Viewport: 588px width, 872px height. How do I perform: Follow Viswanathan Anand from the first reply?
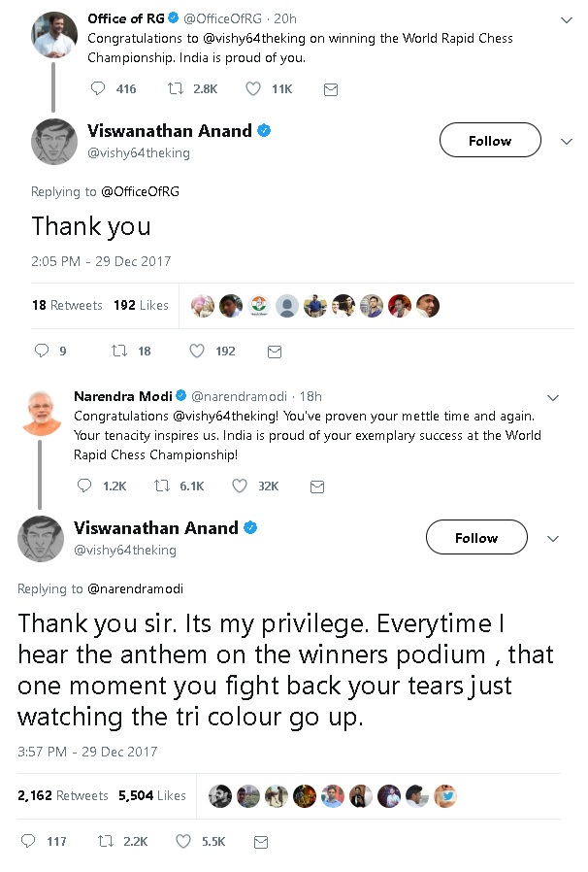click(x=489, y=141)
